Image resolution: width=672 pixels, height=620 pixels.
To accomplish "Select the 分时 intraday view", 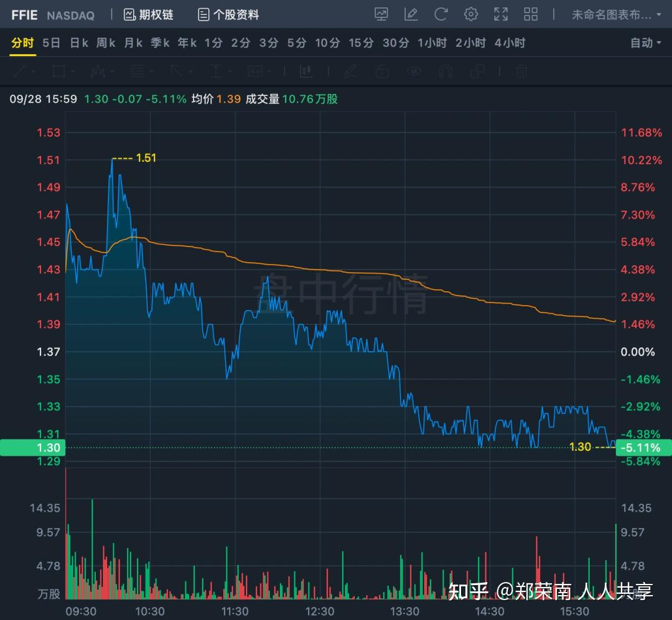I will click(22, 43).
